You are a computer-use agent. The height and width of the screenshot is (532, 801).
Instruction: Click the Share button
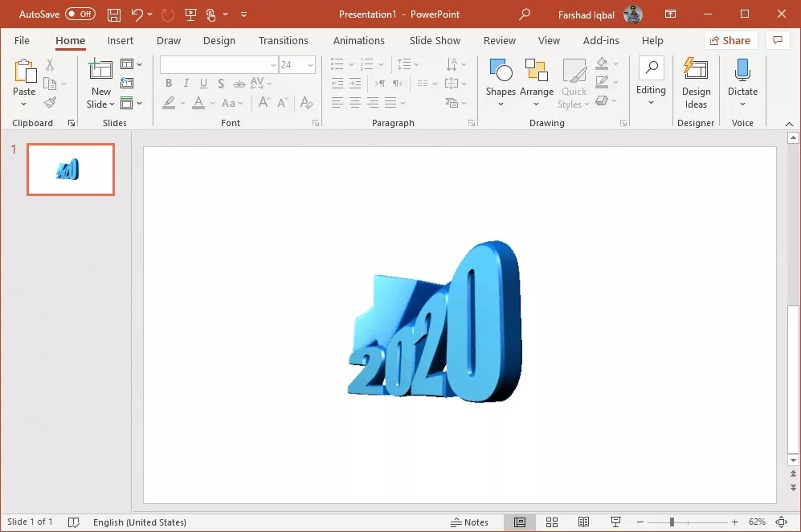tap(730, 40)
